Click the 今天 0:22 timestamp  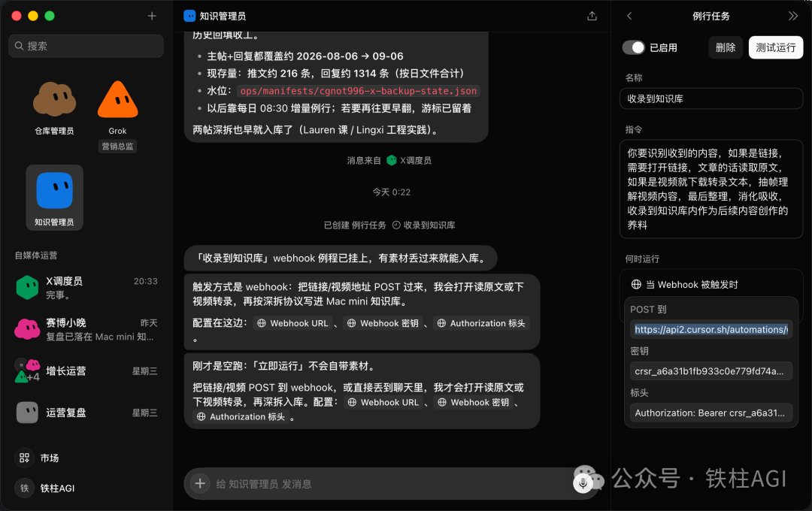click(x=392, y=192)
